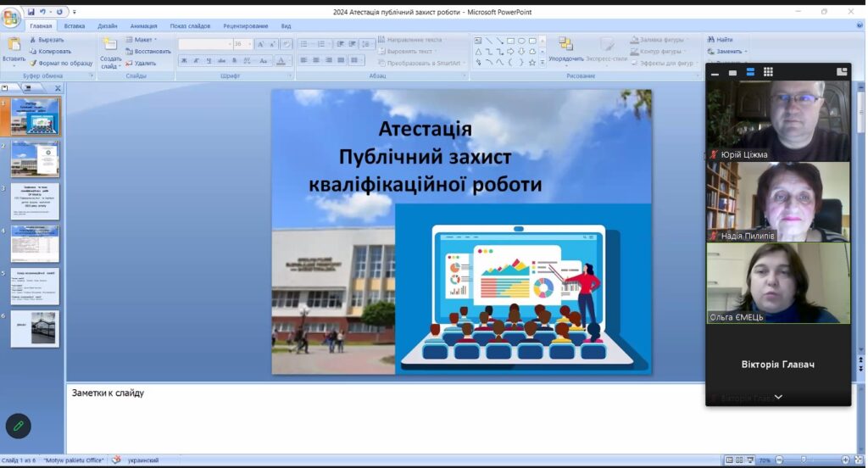Open the Вставка ribbon tab
The image size is (868, 468).
(x=75, y=26)
